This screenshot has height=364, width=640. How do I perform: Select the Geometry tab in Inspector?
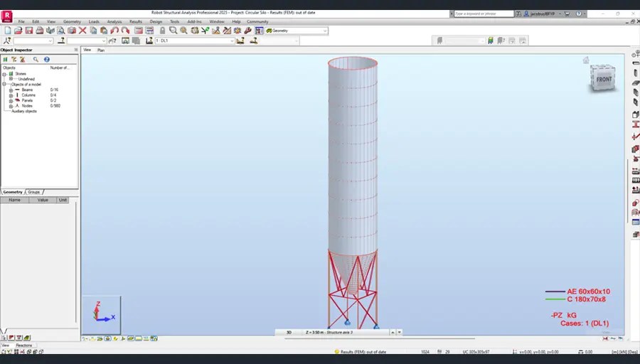click(13, 192)
